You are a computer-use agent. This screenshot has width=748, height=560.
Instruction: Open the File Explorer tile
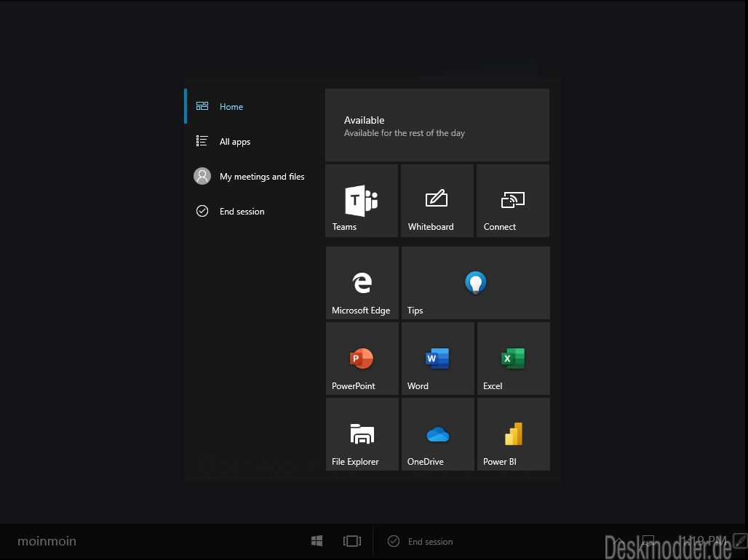coord(362,434)
